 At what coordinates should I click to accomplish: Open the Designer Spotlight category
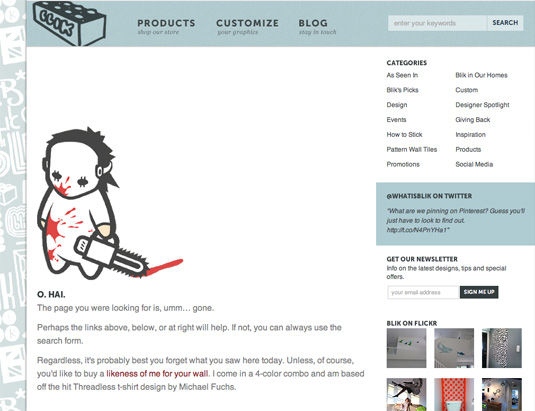(482, 105)
